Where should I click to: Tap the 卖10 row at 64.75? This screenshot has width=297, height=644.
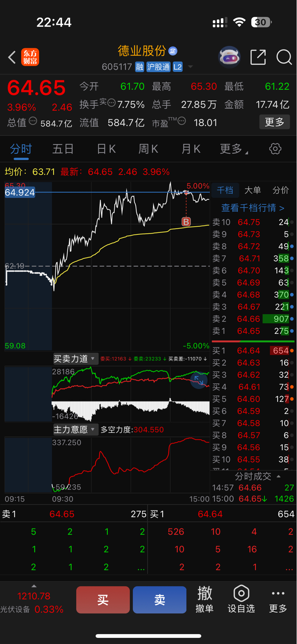pyautogui.click(x=253, y=222)
